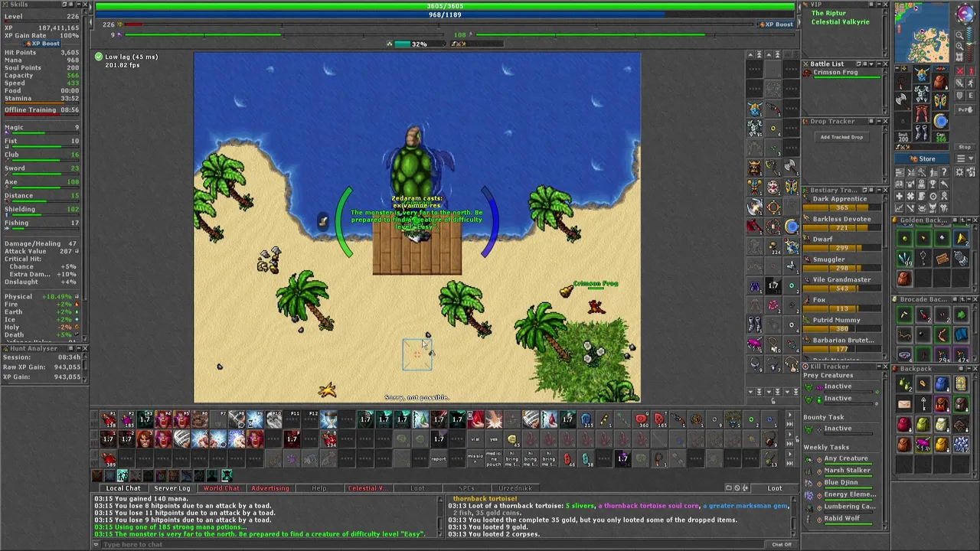Switch to the Server Log tab
Viewport: 980px width, 551px height.
(172, 487)
